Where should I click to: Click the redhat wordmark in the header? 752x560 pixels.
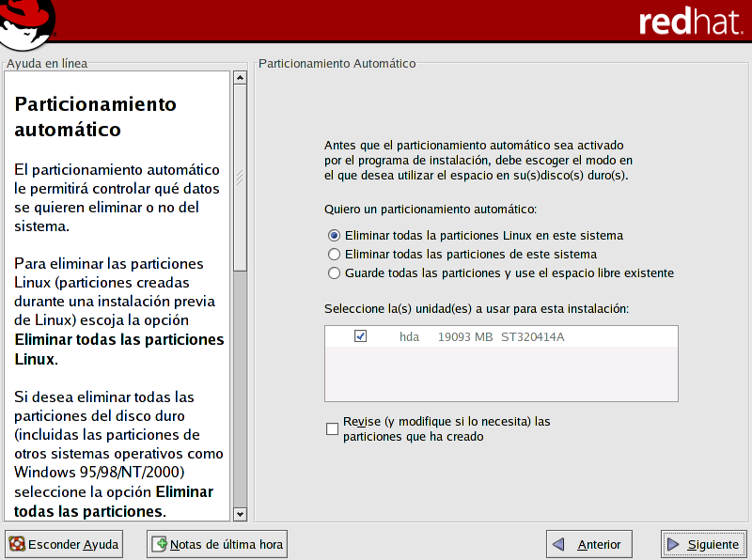(x=690, y=23)
